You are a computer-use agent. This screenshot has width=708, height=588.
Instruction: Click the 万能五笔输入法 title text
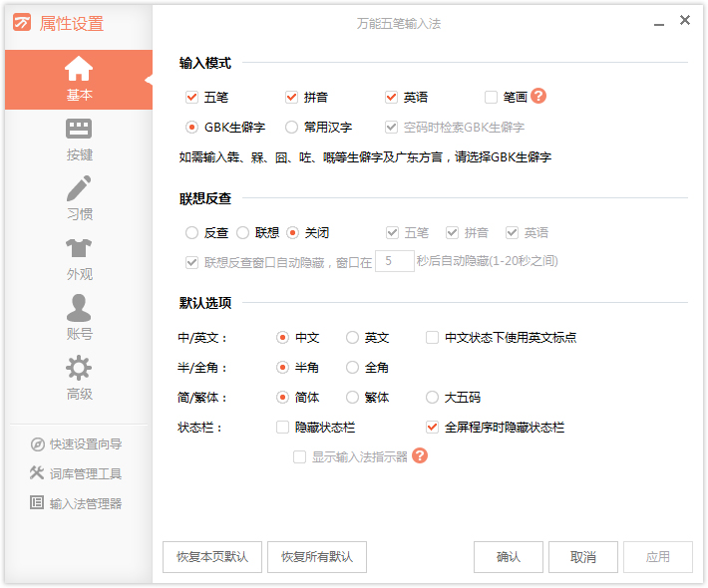(399, 24)
